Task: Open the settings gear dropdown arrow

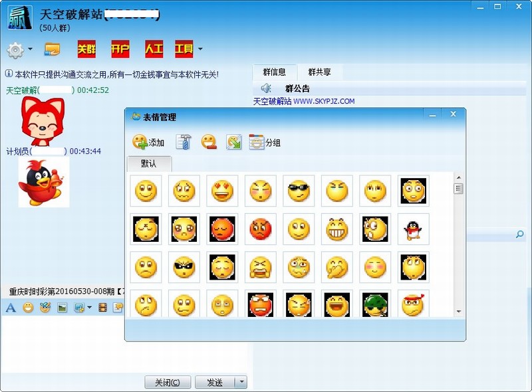Action: click(x=29, y=49)
